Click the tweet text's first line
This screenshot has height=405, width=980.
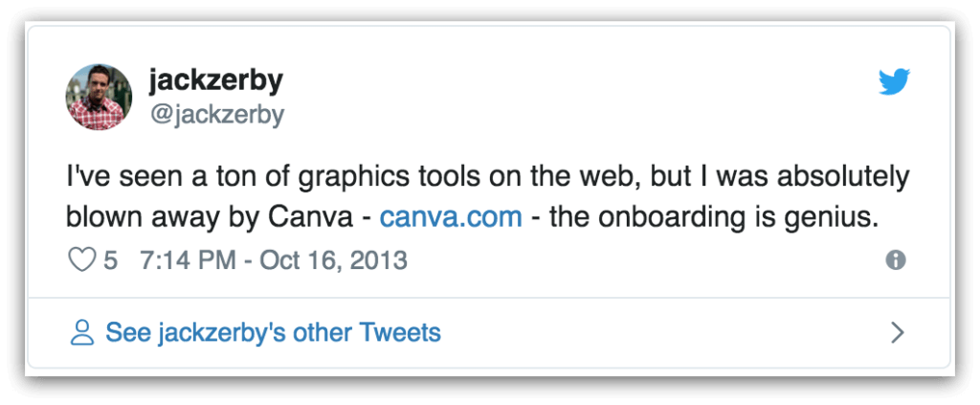(x=488, y=178)
